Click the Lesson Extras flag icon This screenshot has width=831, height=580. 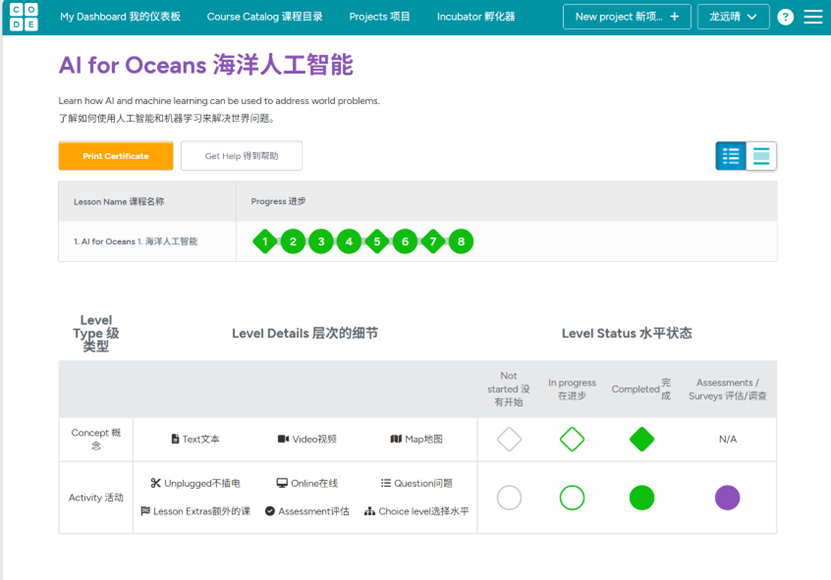coord(145,511)
